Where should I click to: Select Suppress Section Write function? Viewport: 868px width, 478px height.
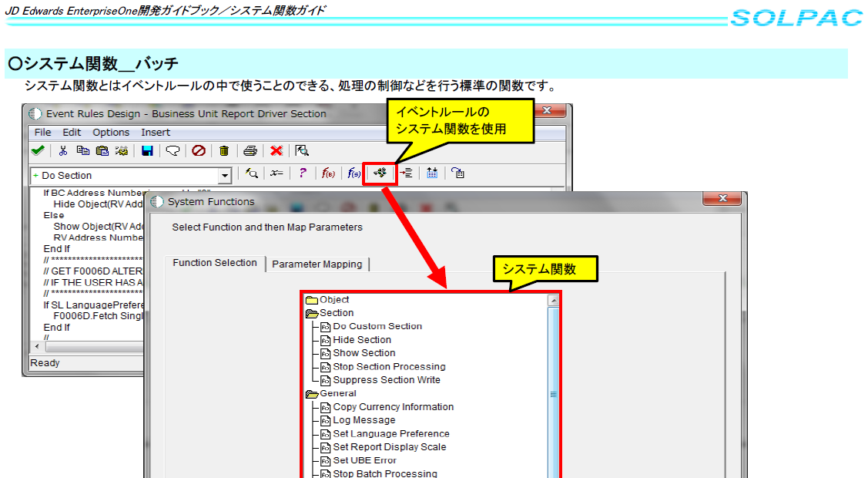coord(387,380)
